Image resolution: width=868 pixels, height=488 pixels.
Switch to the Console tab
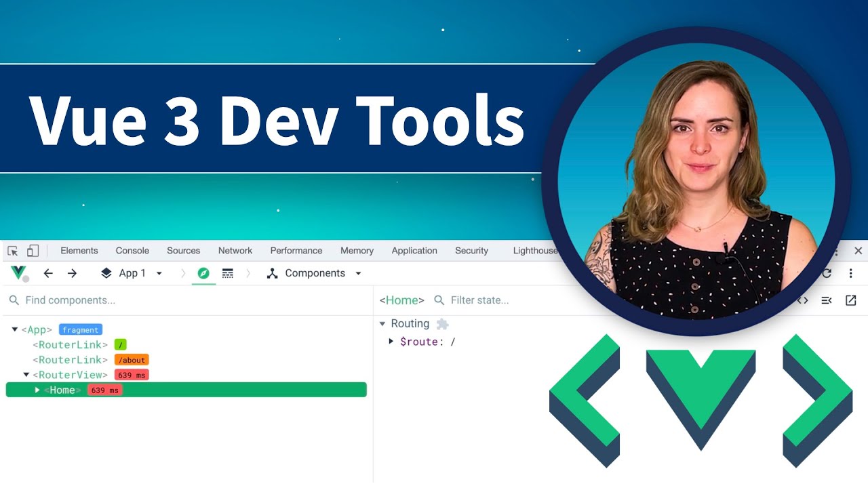(x=132, y=251)
